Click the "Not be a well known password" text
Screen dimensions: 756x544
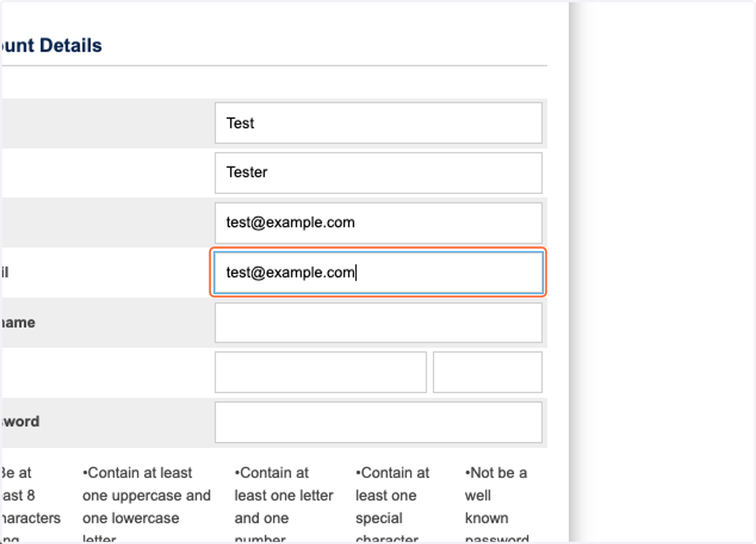(x=497, y=506)
